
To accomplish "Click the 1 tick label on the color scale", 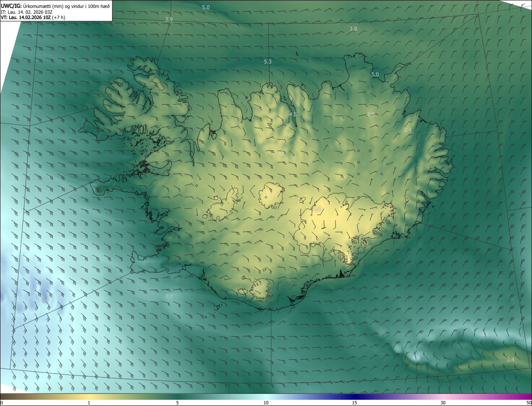I will (x=89, y=403).
